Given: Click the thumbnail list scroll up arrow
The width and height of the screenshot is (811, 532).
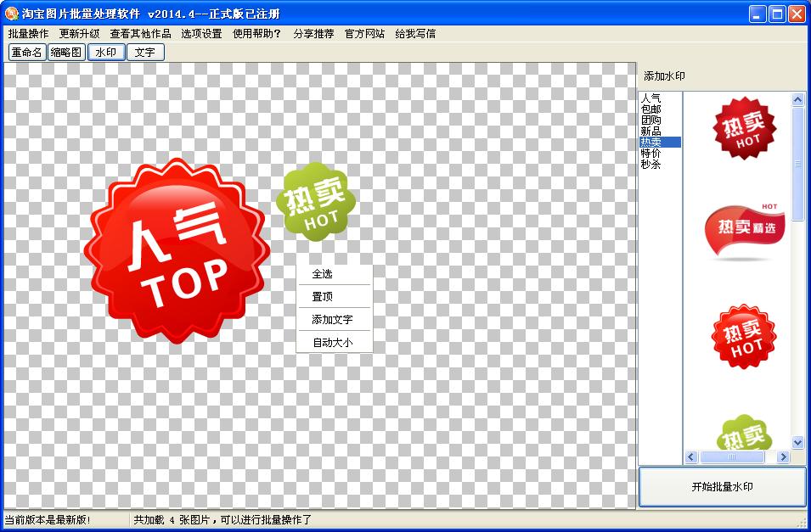Looking at the screenshot, I should coord(797,99).
